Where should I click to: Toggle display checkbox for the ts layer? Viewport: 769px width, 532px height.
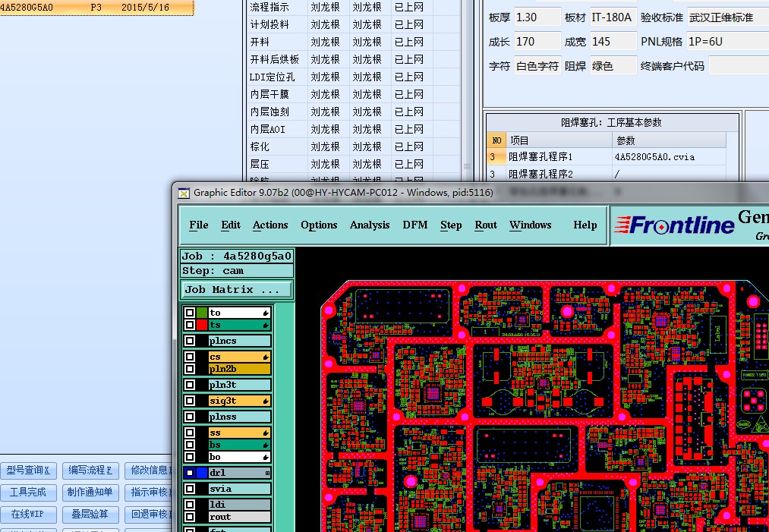click(x=190, y=325)
